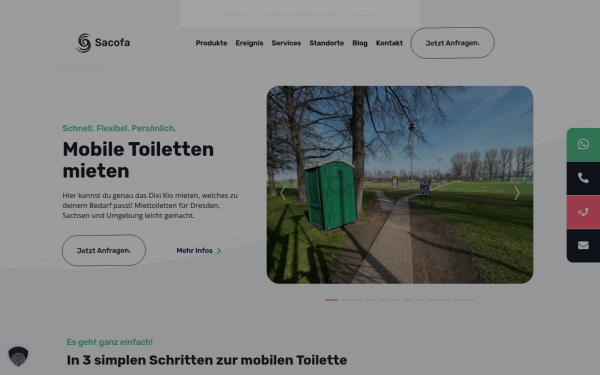
Task: Click Jetzt Anfragen button below hero text
Action: tap(104, 251)
